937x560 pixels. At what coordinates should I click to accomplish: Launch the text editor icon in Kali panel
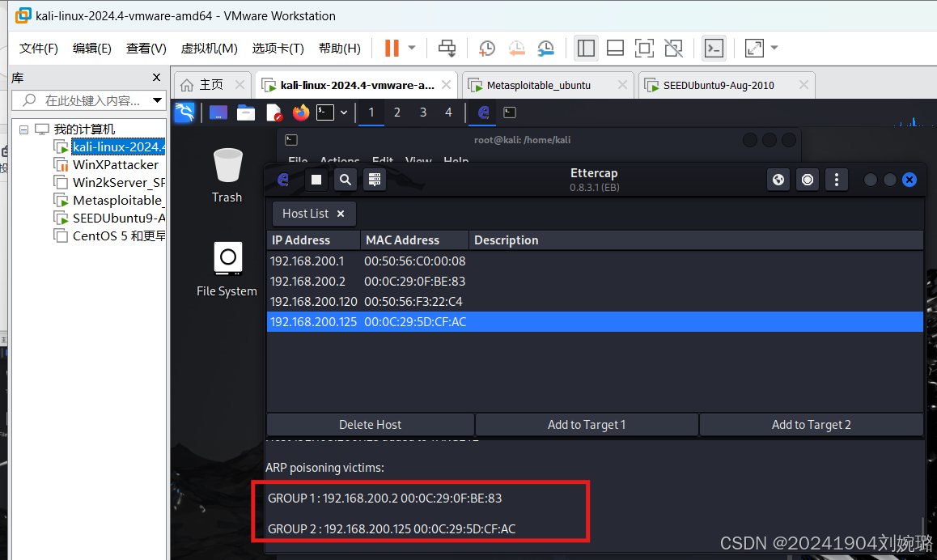point(273,112)
